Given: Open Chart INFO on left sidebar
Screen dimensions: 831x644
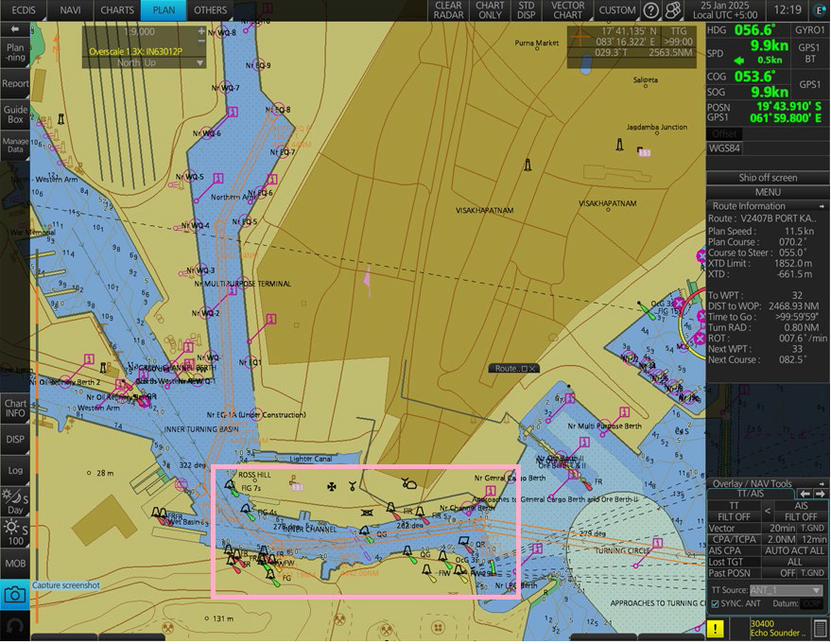Looking at the screenshot, I should point(15,409).
